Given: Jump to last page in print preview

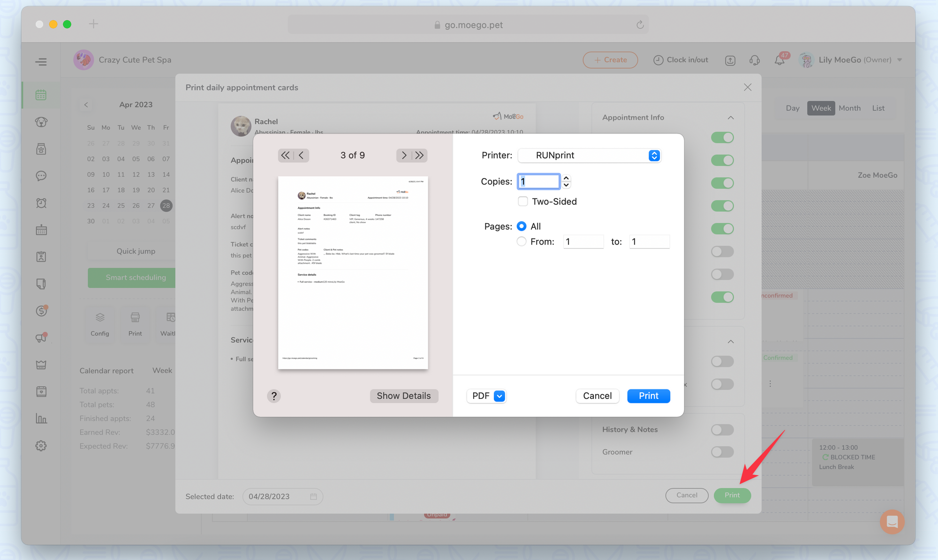Looking at the screenshot, I should tap(420, 155).
